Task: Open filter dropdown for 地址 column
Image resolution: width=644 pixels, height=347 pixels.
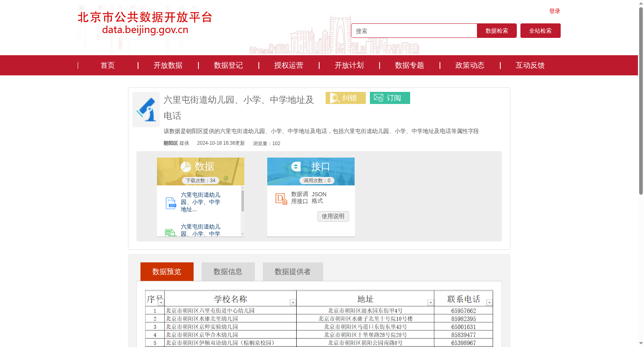Action: click(430, 303)
